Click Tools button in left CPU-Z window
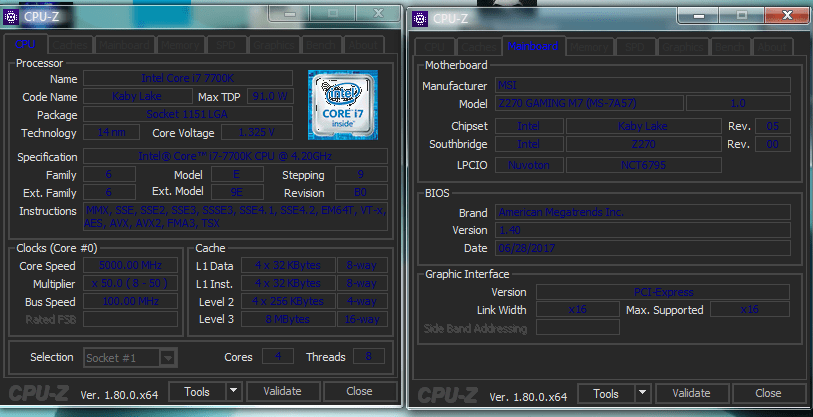The image size is (813, 417). tap(198, 392)
